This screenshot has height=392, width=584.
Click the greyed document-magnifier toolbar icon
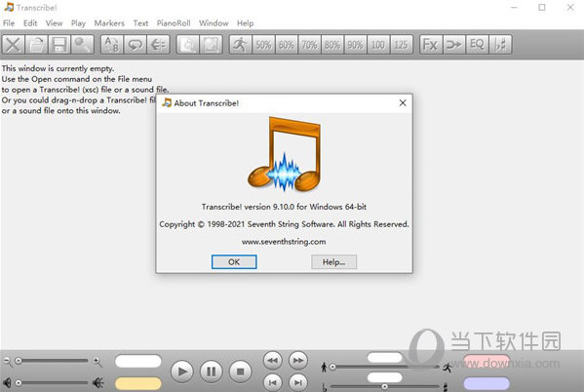[188, 45]
